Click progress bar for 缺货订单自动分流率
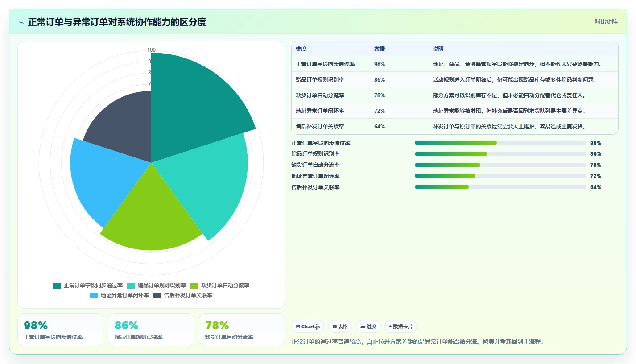636x364 pixels. (500, 165)
